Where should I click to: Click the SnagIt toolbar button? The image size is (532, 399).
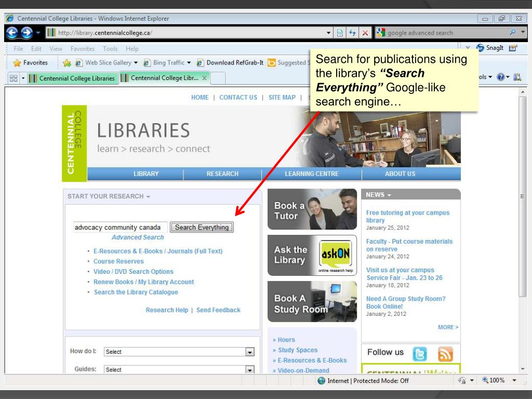click(x=490, y=48)
